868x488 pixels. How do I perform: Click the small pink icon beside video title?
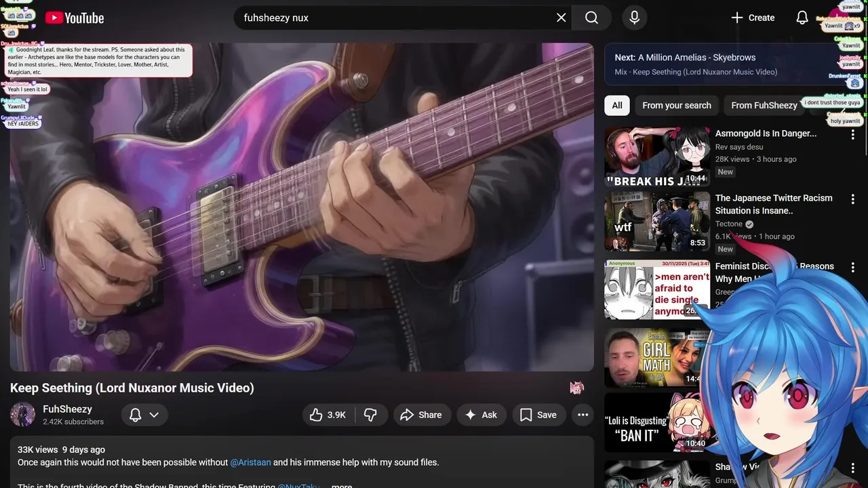tap(576, 388)
